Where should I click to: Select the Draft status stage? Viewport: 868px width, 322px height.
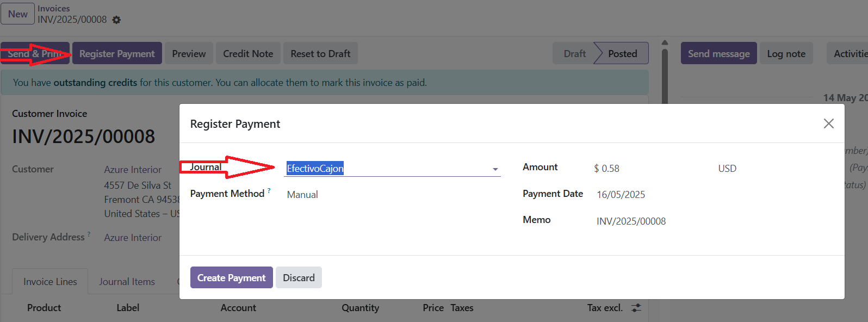point(574,53)
